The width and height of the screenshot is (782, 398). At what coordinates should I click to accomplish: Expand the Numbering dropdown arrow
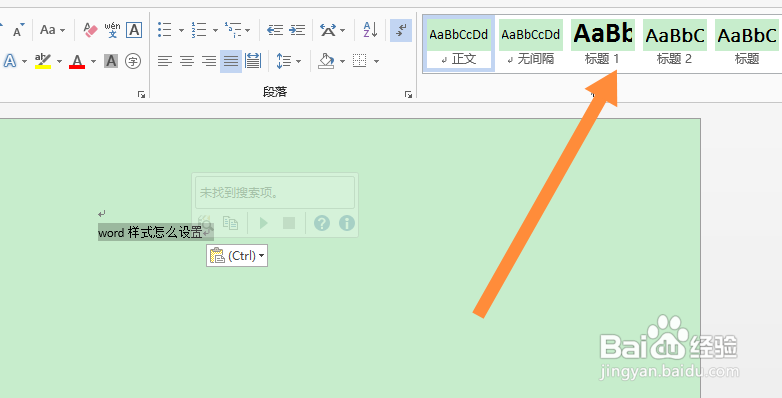[x=215, y=30]
